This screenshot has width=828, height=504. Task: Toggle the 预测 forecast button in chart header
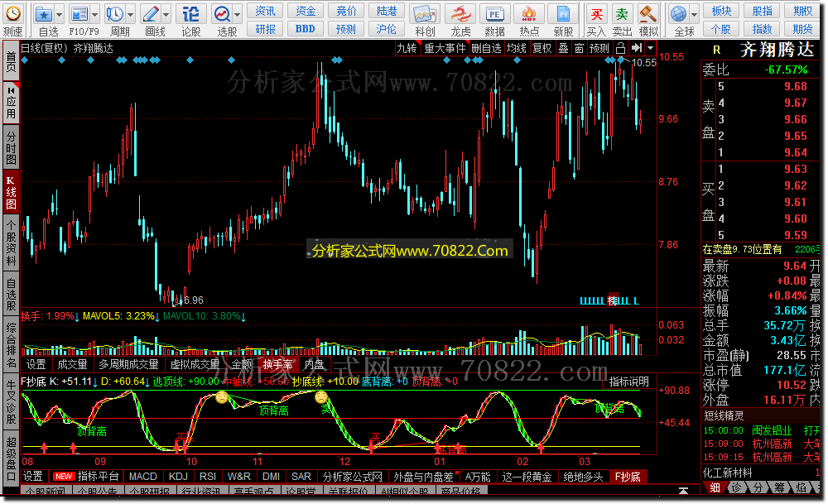click(599, 49)
